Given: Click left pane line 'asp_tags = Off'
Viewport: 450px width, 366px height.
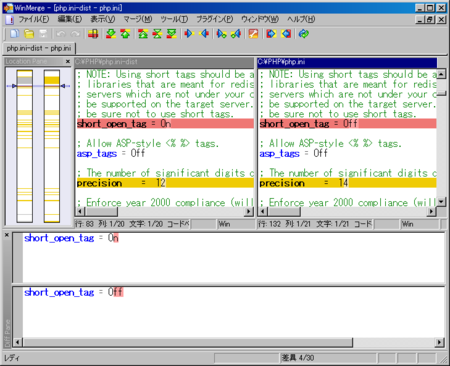Looking at the screenshot, I should click(111, 154).
